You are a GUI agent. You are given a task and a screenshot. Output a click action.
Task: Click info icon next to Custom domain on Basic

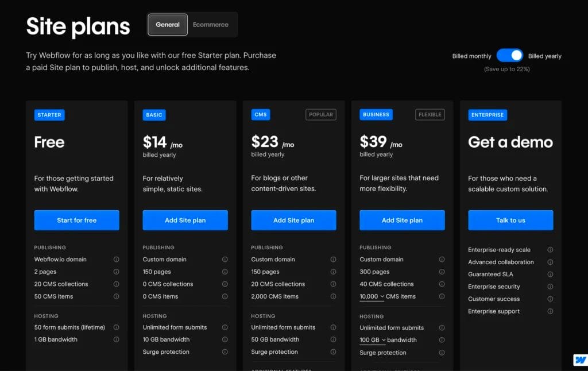tap(225, 259)
